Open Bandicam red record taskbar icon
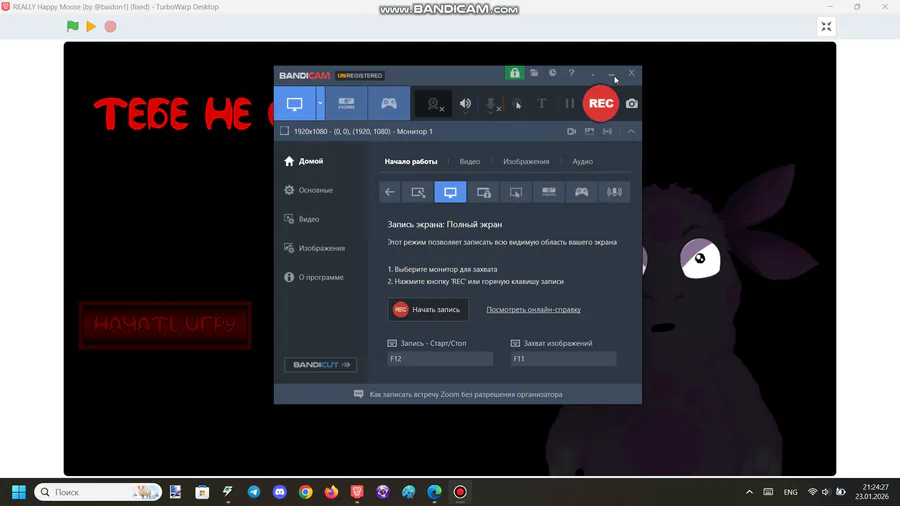Screen dimensions: 900x506 point(460,492)
